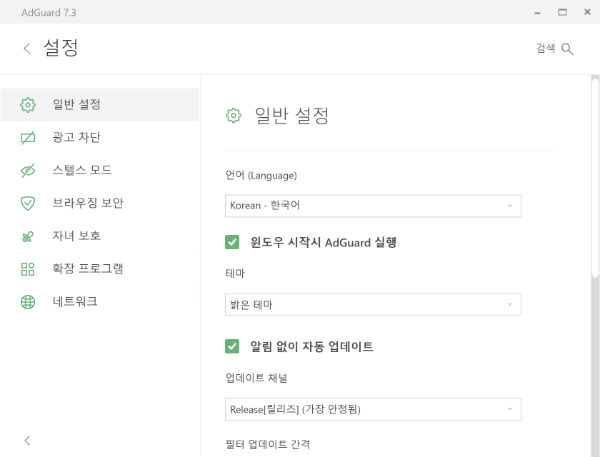
Task: Uncheck 알림 없이 자동 업데이트 checkbox
Action: click(x=232, y=346)
